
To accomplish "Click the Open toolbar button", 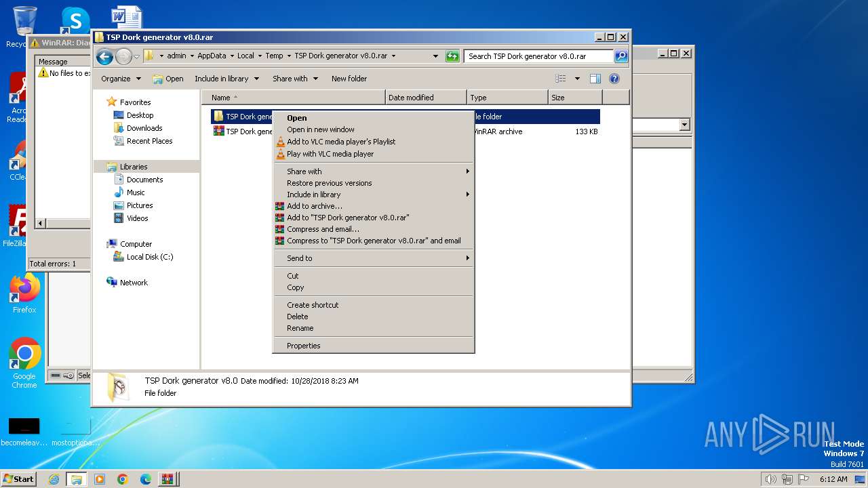I will pos(168,79).
